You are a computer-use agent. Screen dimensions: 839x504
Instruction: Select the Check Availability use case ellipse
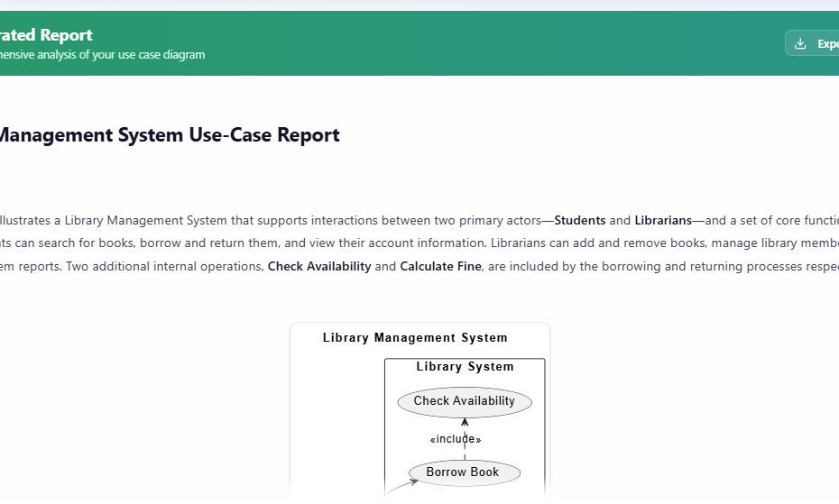pyautogui.click(x=465, y=401)
